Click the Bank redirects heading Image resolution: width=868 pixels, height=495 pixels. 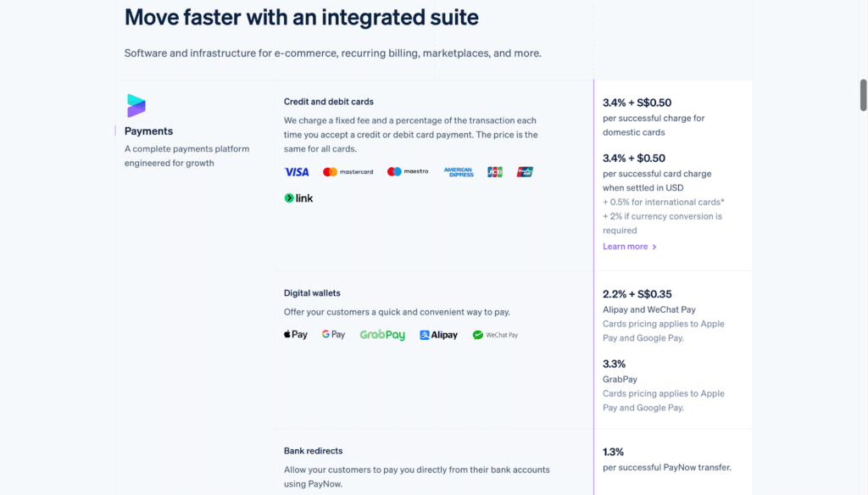click(x=313, y=451)
